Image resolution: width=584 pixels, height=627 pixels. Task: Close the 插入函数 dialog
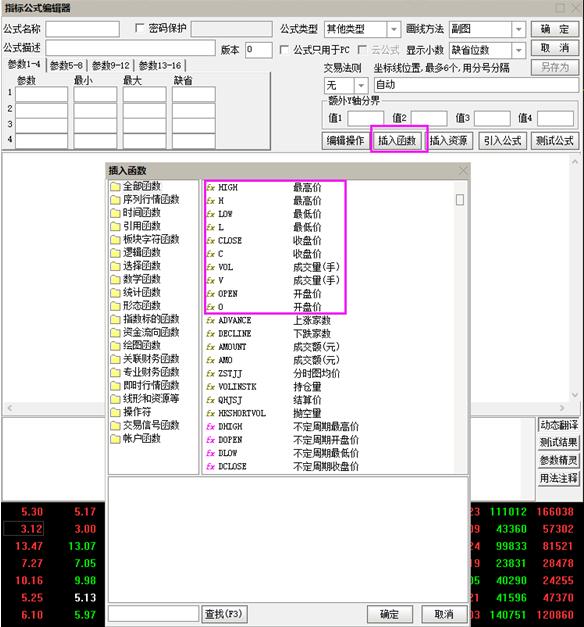[x=463, y=171]
